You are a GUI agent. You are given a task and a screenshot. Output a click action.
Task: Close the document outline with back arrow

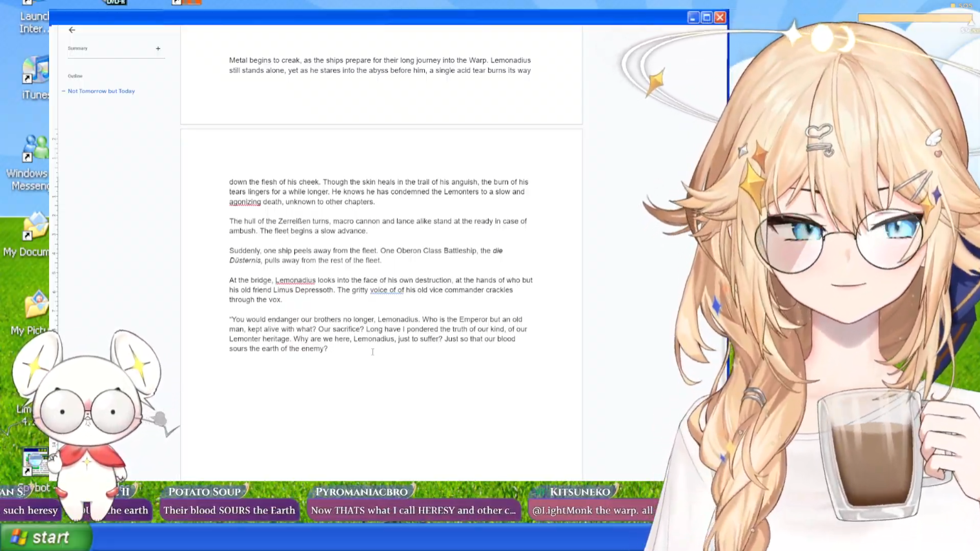tap(72, 30)
